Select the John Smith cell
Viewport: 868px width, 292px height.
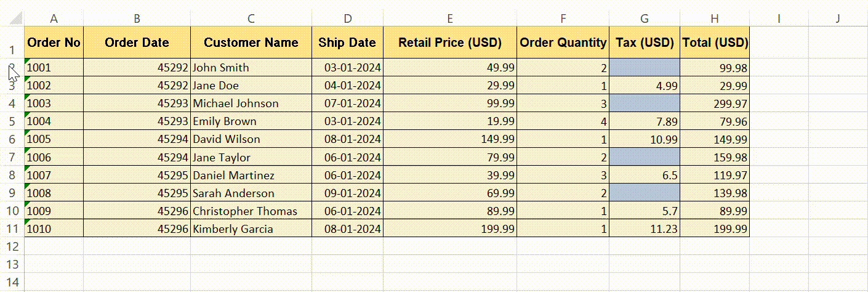coord(251,68)
